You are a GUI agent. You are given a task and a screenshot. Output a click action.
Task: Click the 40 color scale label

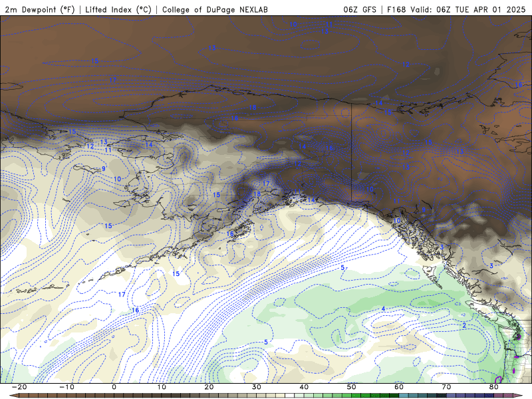point(304,387)
